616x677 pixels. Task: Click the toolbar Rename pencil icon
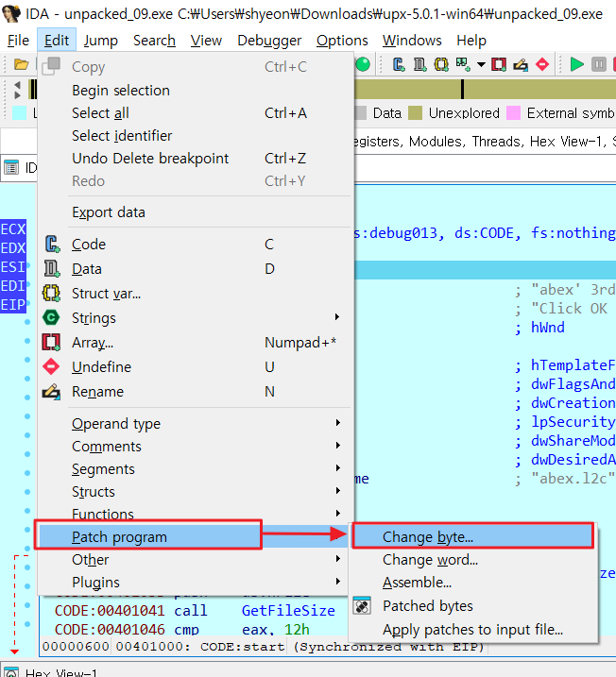[521, 65]
